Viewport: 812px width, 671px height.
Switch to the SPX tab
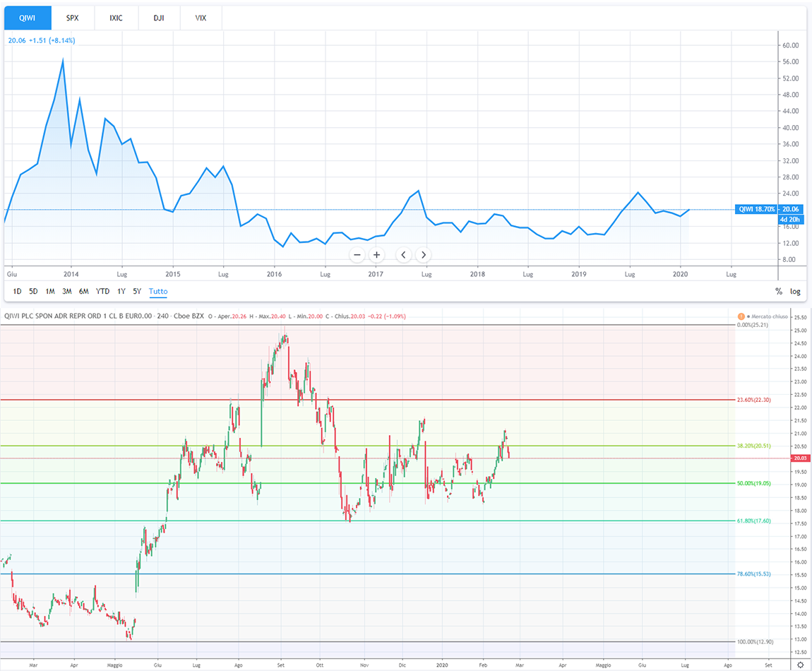point(73,18)
